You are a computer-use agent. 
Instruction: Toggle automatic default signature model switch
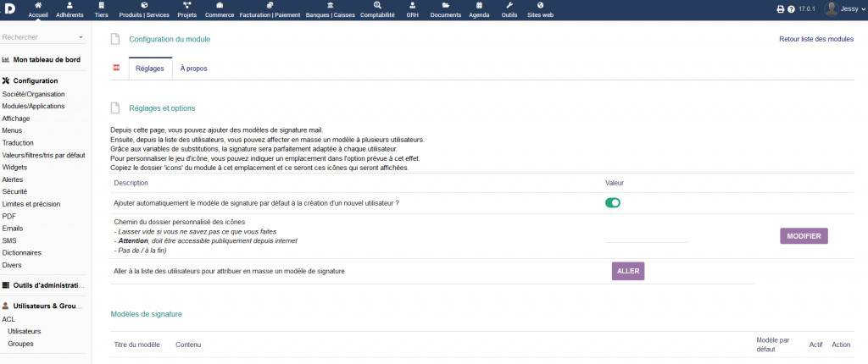613,203
